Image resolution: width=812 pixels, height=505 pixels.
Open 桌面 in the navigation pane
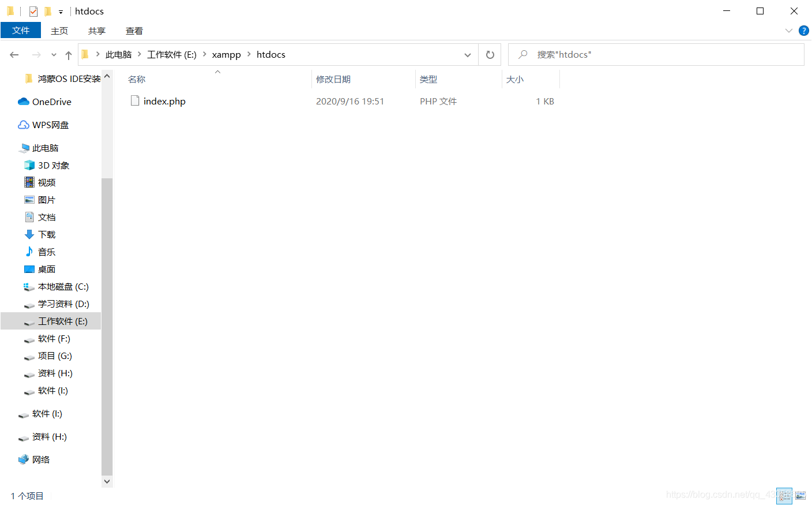pos(47,269)
